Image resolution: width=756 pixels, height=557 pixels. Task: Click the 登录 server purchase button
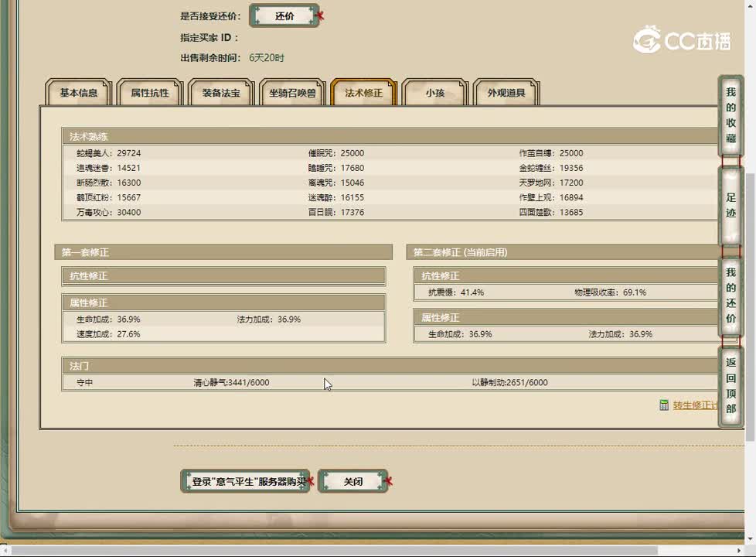245,481
